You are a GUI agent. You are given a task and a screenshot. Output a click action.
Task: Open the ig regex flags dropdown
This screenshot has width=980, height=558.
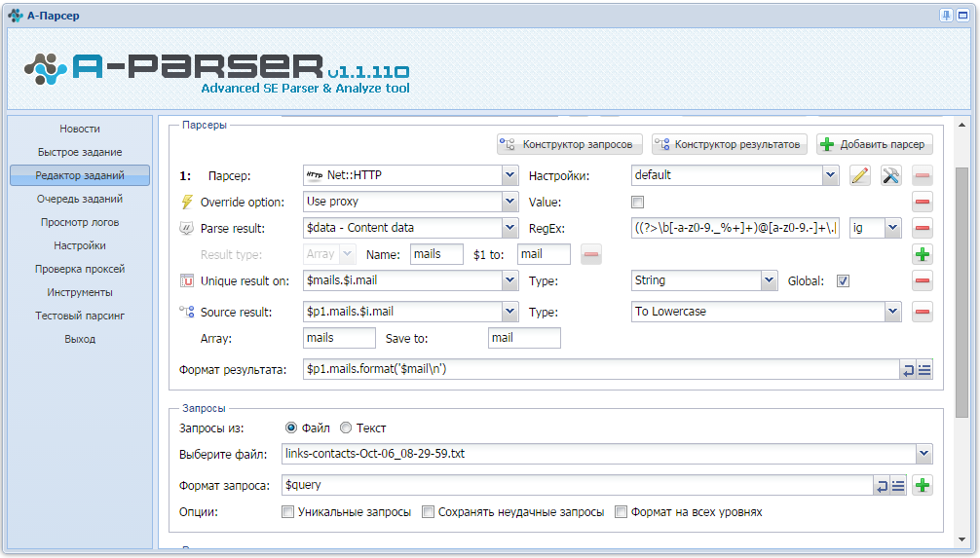tap(892, 228)
